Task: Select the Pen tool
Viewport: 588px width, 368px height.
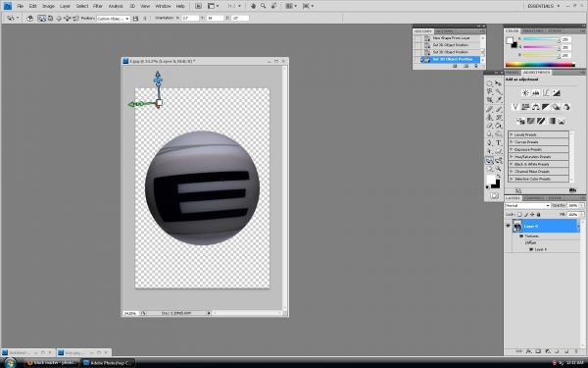Action: point(489,143)
